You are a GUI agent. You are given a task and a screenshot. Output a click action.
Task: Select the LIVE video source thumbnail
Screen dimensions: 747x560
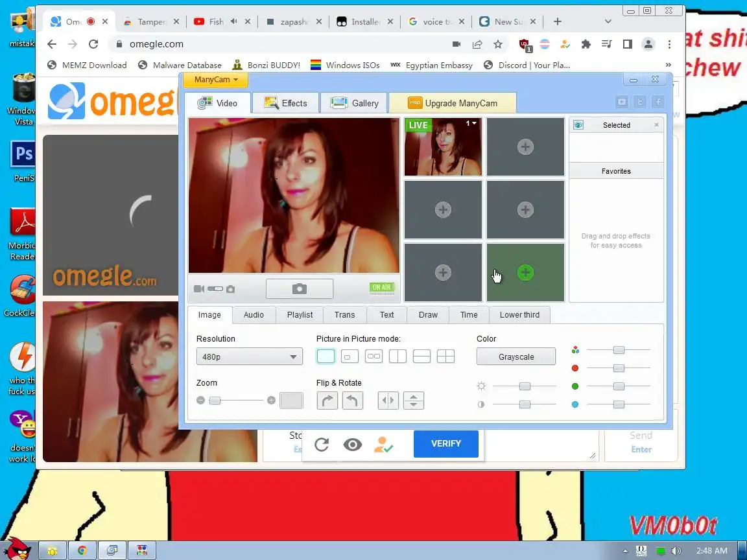443,146
